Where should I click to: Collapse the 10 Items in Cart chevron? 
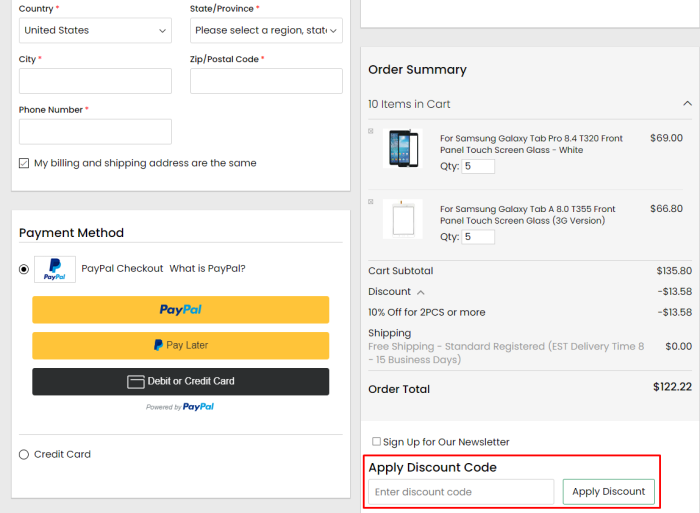coord(687,104)
